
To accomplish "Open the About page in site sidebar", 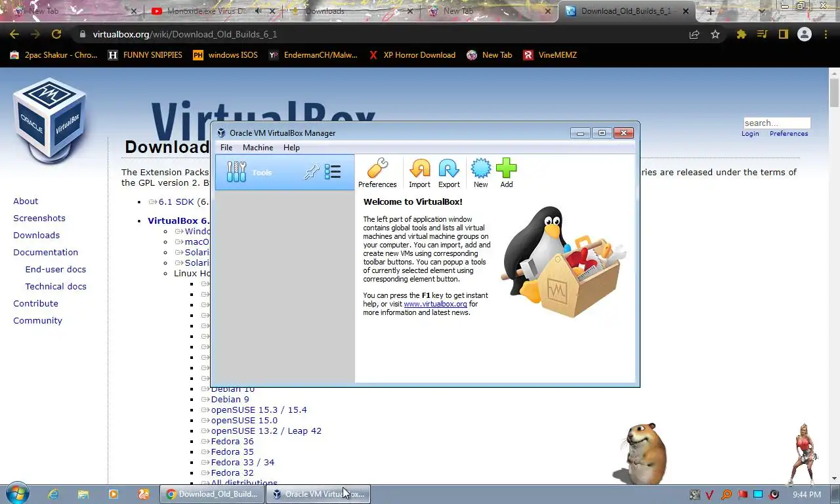I will (x=26, y=201).
